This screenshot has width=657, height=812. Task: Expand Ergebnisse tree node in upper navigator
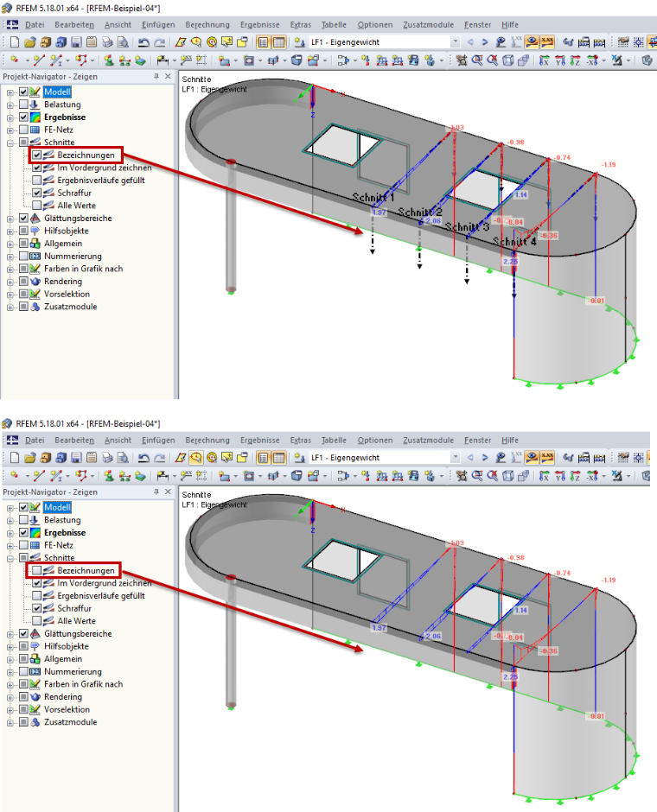(10, 117)
